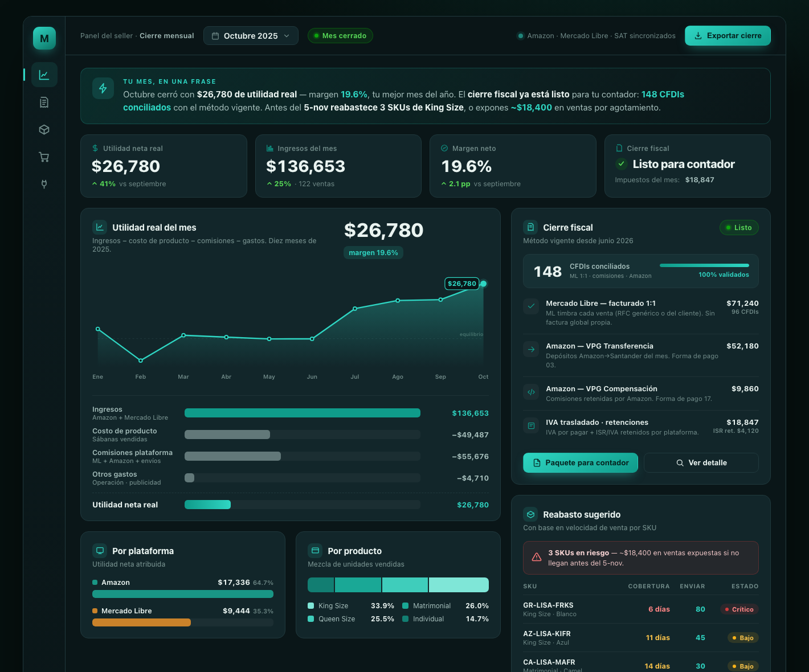The image size is (809, 672).
Task: Click the Ingresos progress bar
Action: (x=303, y=413)
